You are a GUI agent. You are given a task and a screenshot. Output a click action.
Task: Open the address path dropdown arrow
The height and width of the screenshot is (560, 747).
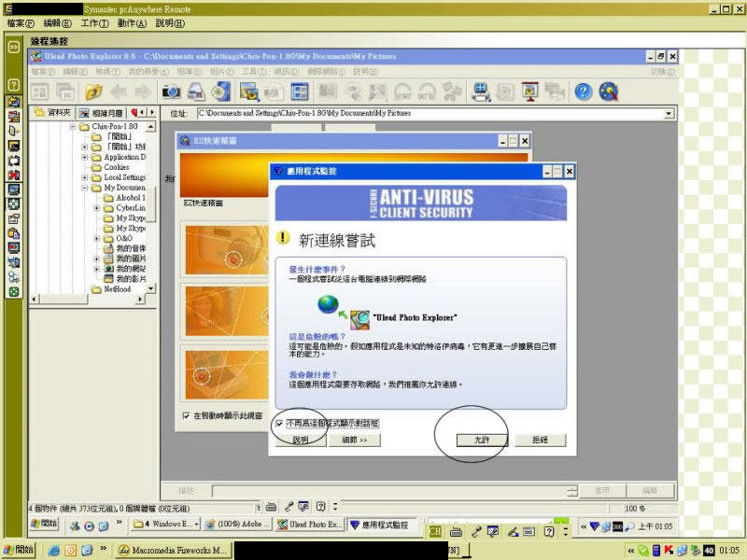point(669,113)
